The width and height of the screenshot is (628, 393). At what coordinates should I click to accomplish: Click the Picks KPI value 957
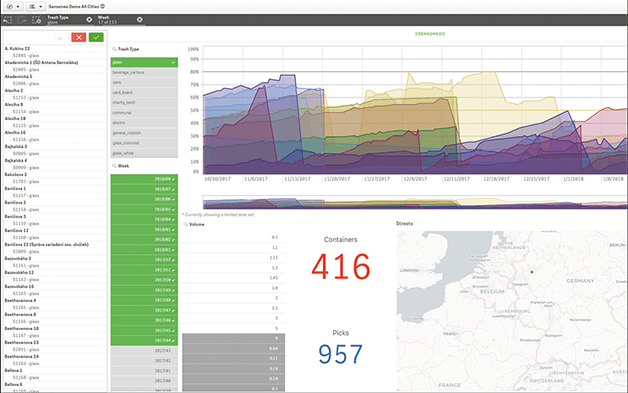tap(340, 354)
